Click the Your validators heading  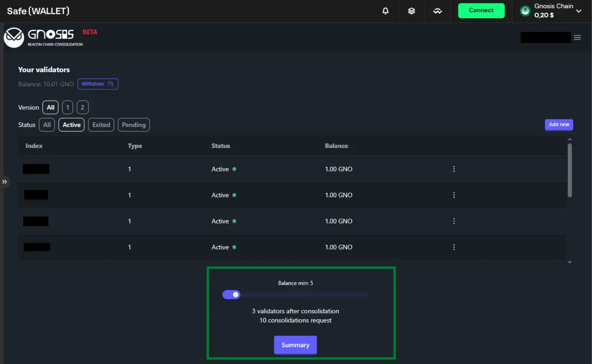point(44,70)
